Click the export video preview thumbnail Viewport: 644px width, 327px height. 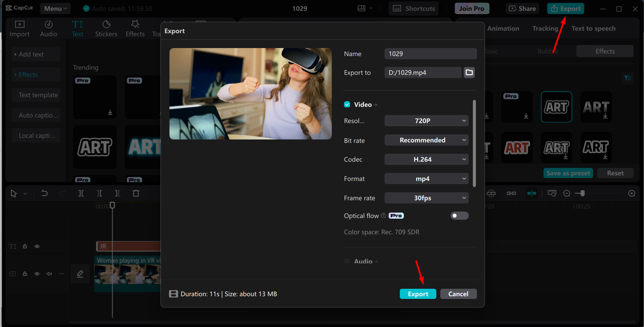pyautogui.click(x=251, y=94)
